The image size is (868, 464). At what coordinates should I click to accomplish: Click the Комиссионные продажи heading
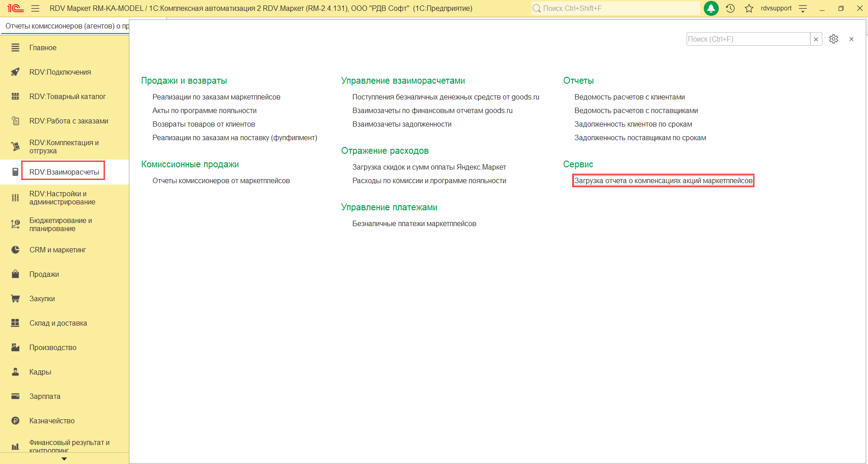coord(190,164)
